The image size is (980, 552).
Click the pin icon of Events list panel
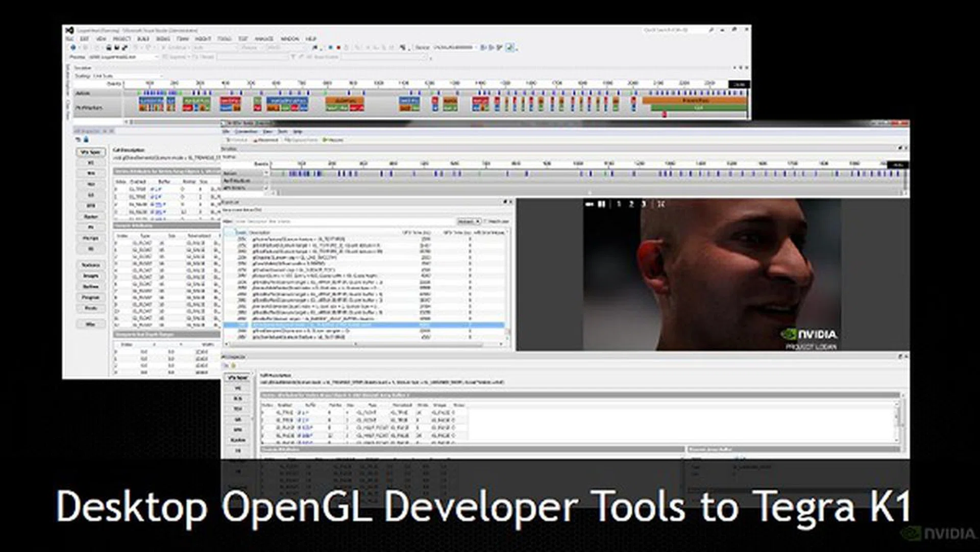pyautogui.click(x=504, y=202)
